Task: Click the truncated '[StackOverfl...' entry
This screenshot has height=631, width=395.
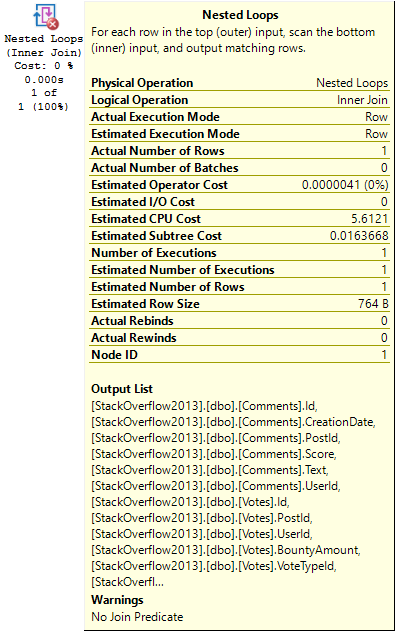Action: 127,582
